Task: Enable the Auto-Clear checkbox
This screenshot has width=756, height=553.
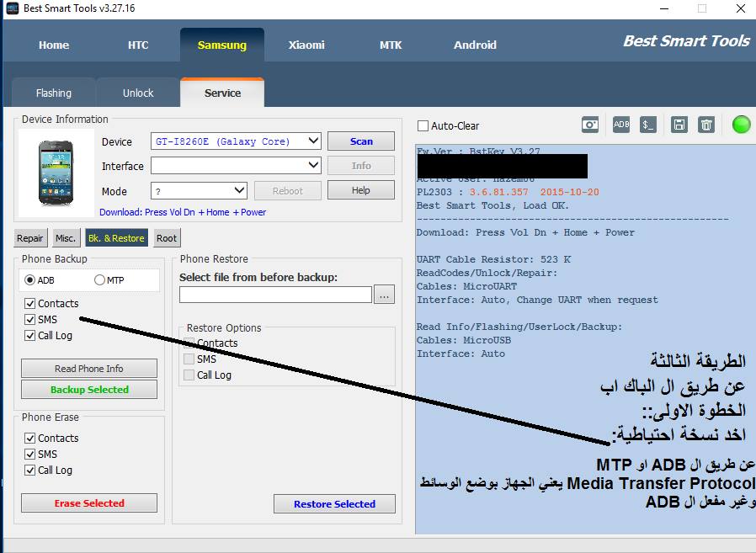Action: tap(423, 126)
